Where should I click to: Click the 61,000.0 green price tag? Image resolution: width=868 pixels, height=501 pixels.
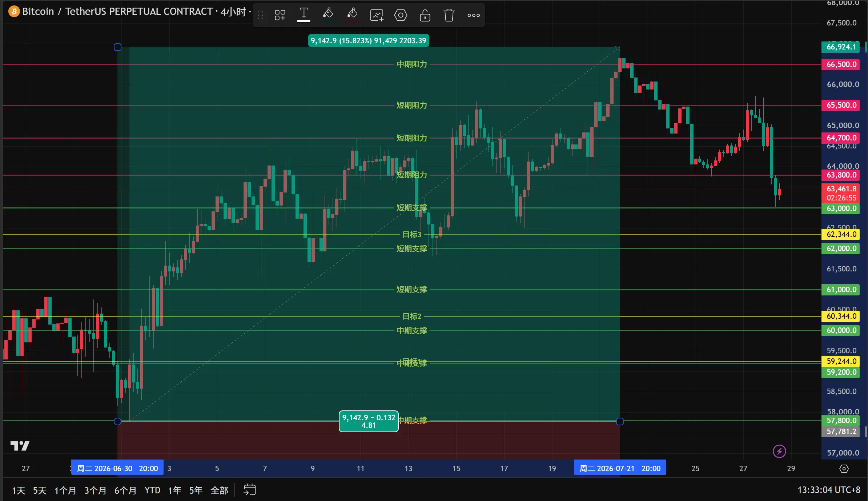pyautogui.click(x=840, y=290)
